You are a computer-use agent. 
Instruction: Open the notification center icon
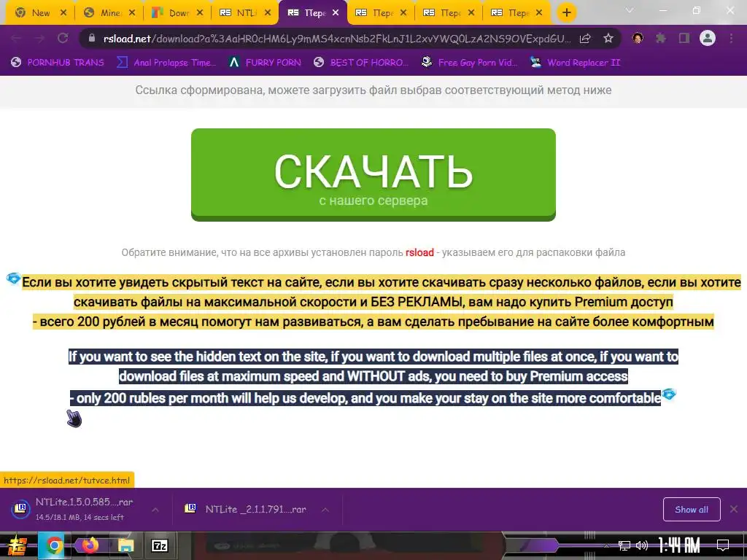[723, 545]
